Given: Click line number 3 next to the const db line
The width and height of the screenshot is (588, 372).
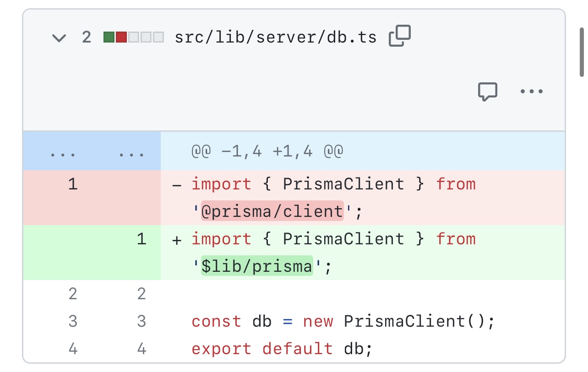Looking at the screenshot, I should tap(72, 321).
